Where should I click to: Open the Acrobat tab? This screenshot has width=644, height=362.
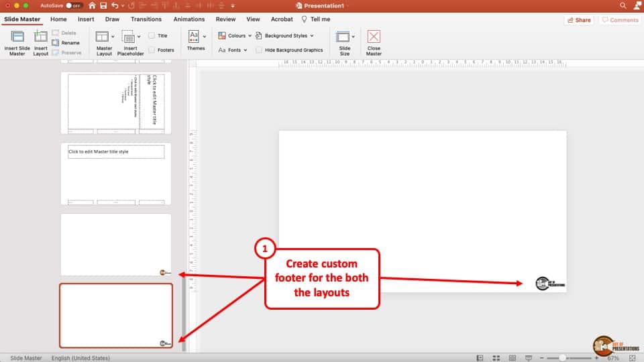click(282, 19)
